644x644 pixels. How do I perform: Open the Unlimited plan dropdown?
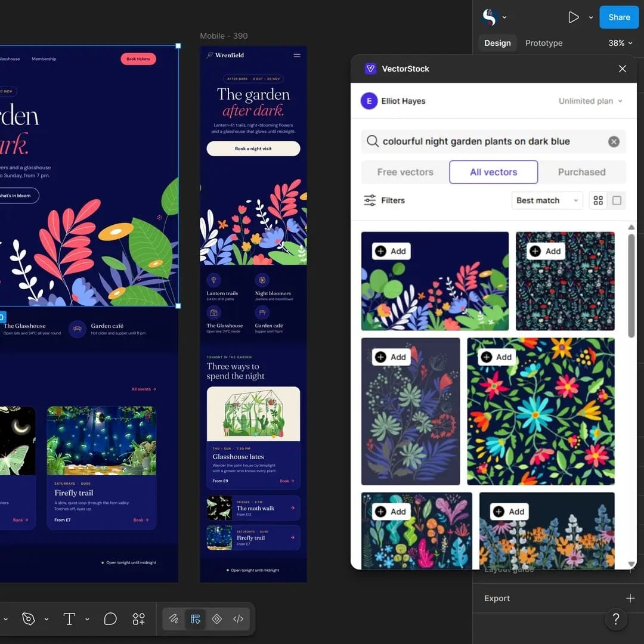tap(590, 101)
